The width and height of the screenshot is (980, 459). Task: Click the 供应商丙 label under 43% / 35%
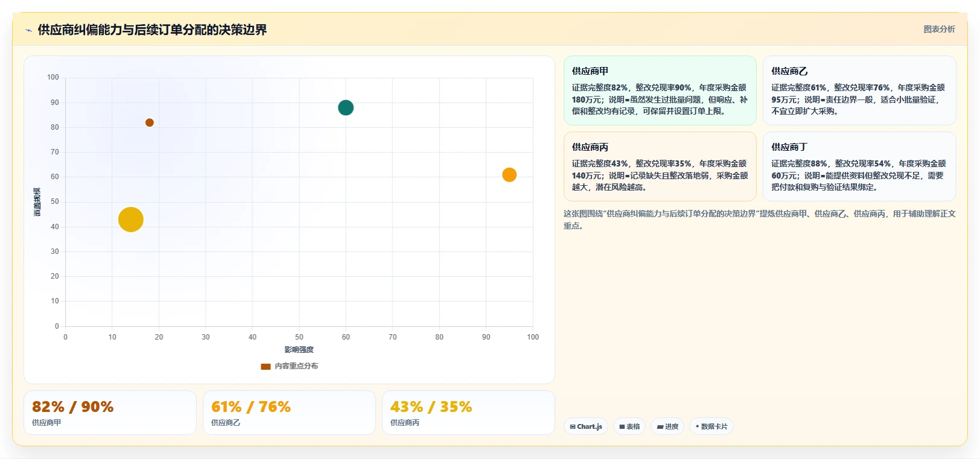pos(405,423)
